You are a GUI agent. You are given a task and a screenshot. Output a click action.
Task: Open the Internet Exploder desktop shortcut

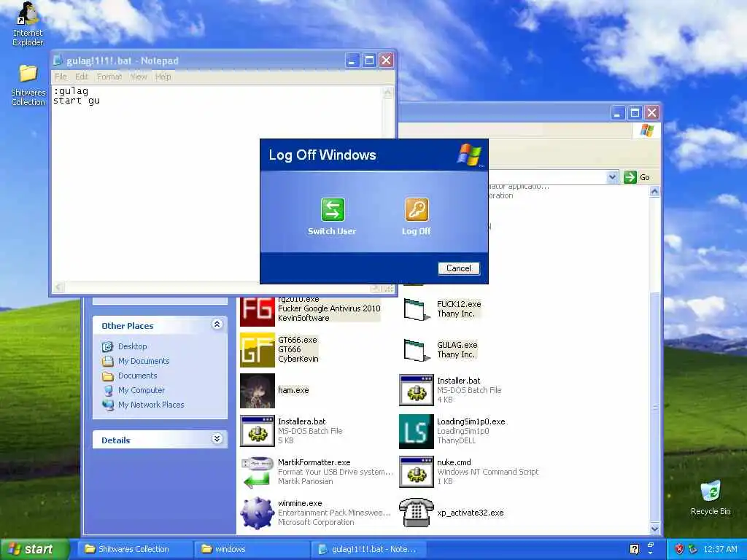pos(28,24)
